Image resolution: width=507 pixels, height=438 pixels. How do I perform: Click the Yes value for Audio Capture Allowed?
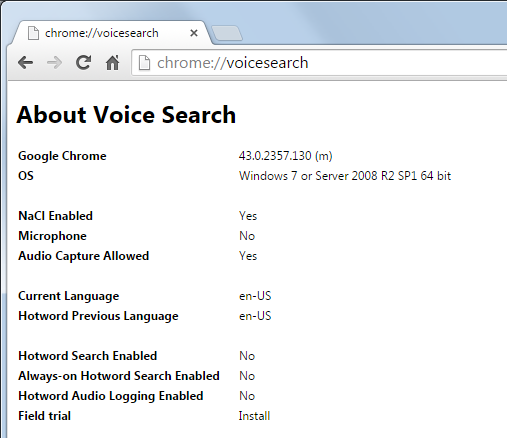click(x=248, y=256)
